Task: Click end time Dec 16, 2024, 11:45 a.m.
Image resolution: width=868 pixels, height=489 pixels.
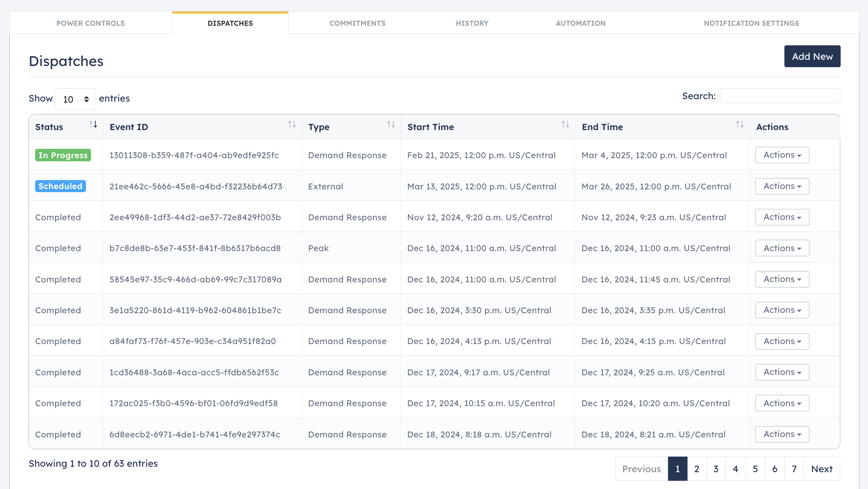Action: pos(656,279)
